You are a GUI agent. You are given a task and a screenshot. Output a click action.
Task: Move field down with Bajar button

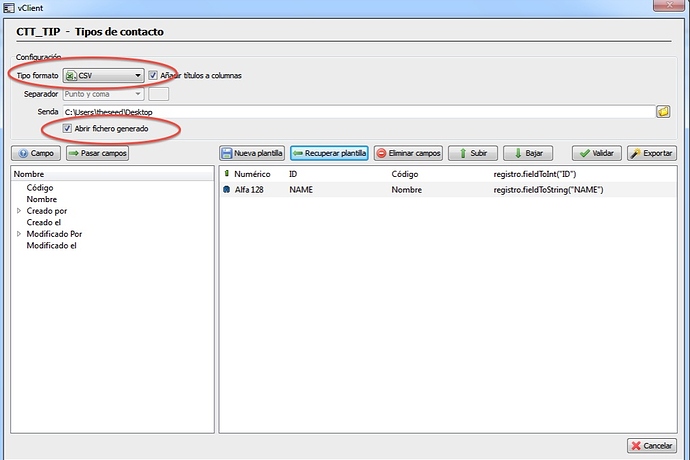[x=528, y=153]
